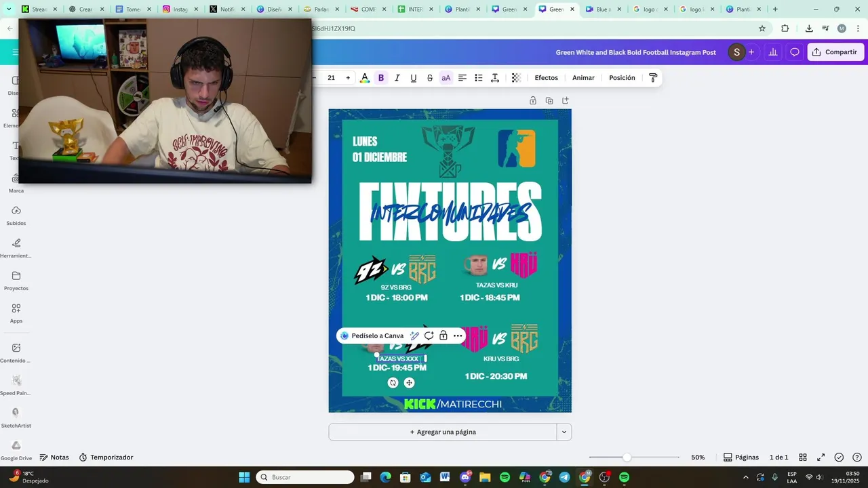
Task: Change text alignment
Action: [462, 78]
